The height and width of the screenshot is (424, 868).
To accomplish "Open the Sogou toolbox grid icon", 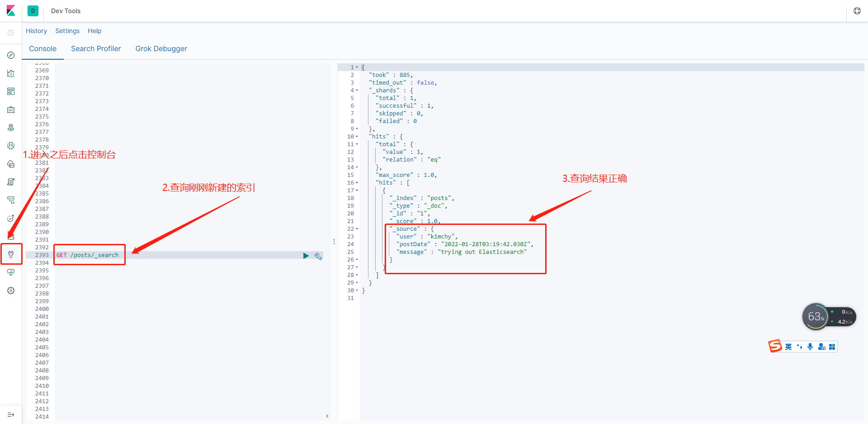I will click(x=832, y=347).
